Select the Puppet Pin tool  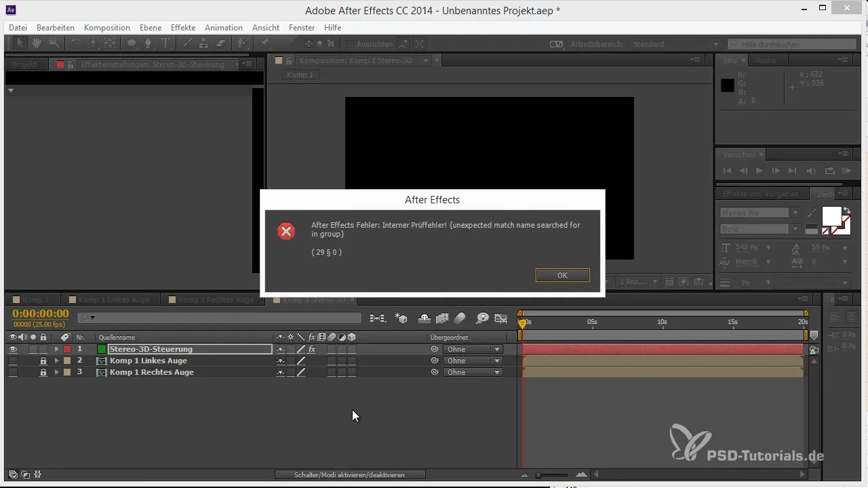(264, 43)
